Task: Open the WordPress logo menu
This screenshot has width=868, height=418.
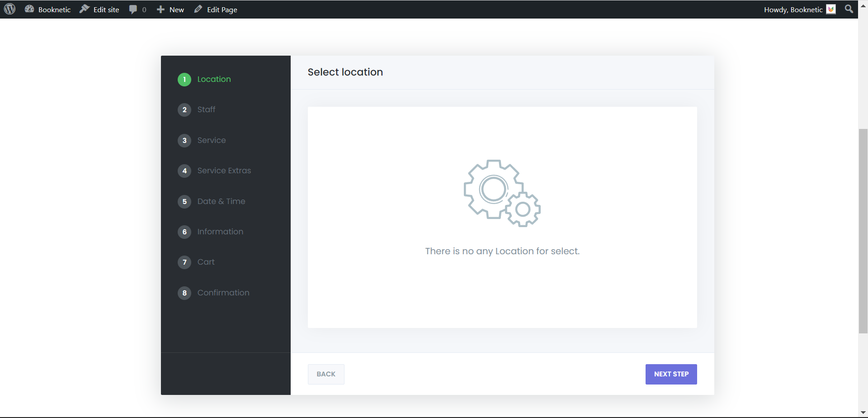Action: tap(9, 9)
